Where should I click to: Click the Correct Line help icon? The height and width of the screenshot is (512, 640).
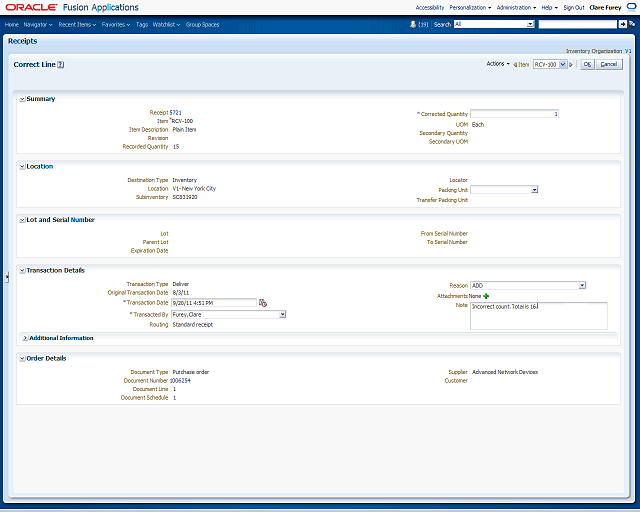pos(61,64)
